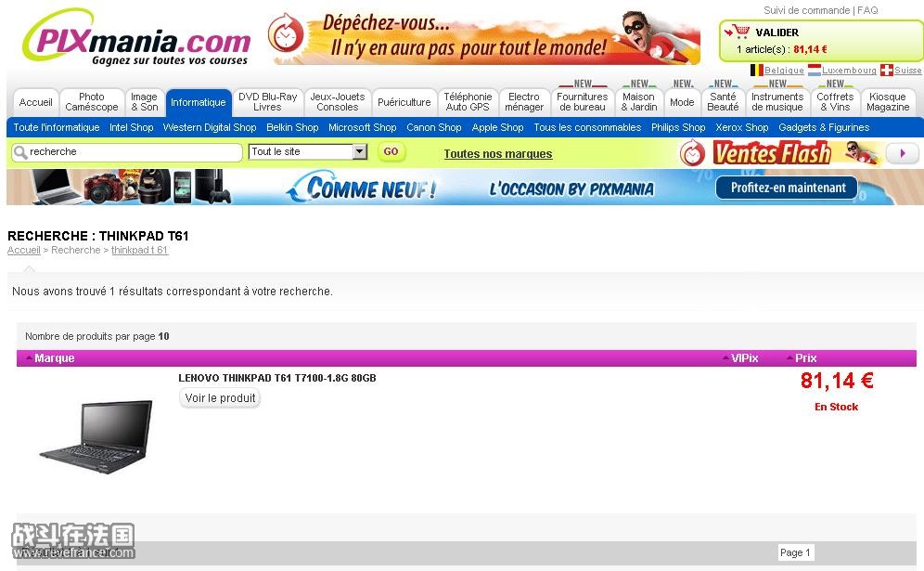Sort by Marque column arrow
The image size is (924, 571).
pyautogui.click(x=28, y=357)
